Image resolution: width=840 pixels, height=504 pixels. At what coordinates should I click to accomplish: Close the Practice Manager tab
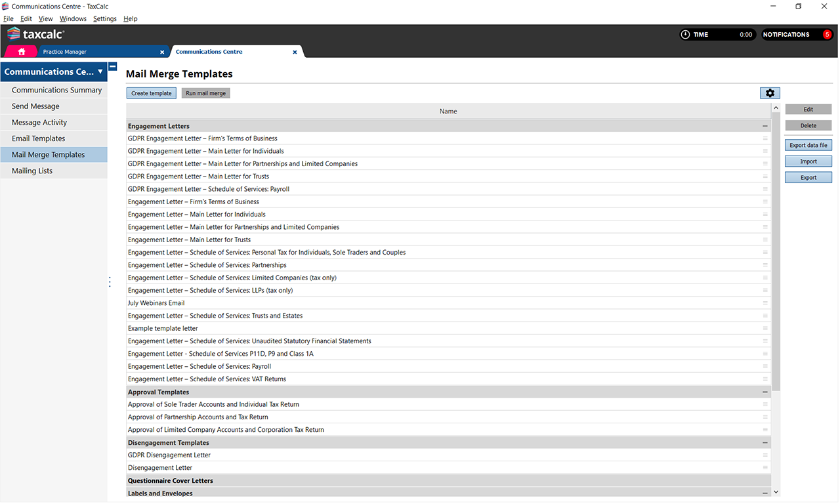(162, 52)
